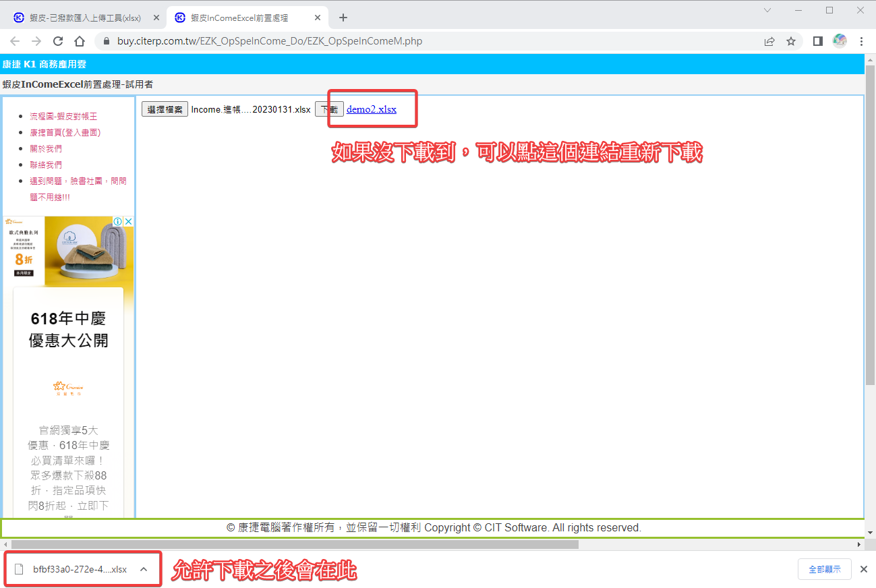Viewport: 876px width, 588px height.
Task: Toggle the browser side panel icon
Action: point(817,41)
